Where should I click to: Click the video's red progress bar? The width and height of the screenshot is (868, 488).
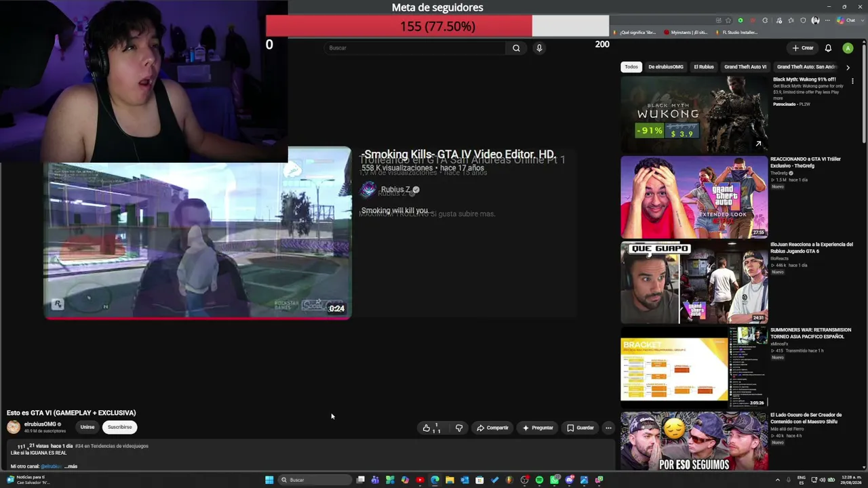pyautogui.click(x=197, y=317)
